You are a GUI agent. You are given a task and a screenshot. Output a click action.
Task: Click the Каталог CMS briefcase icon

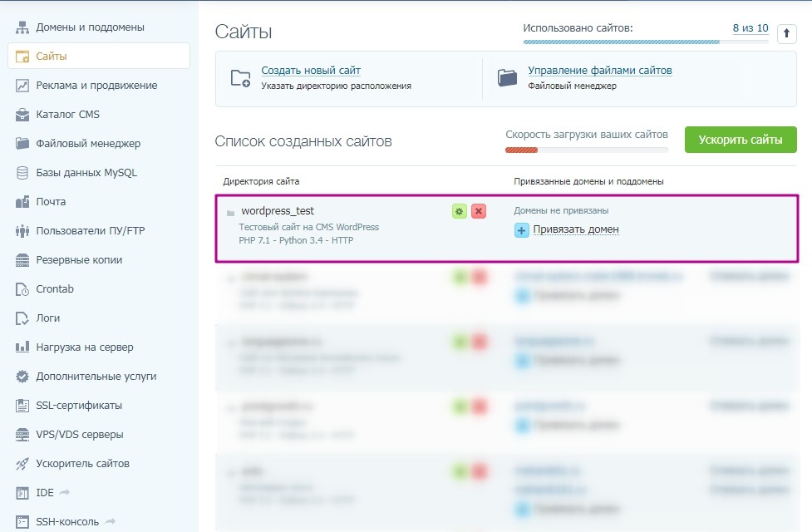tap(22, 115)
